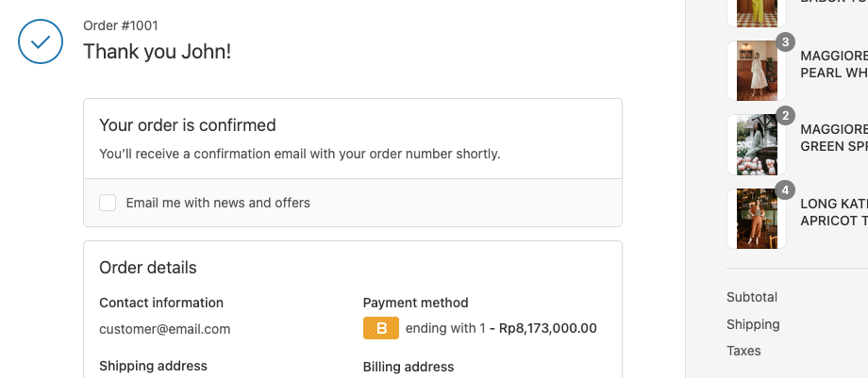
Task: Click the quantity badge showing 3
Action: click(785, 42)
